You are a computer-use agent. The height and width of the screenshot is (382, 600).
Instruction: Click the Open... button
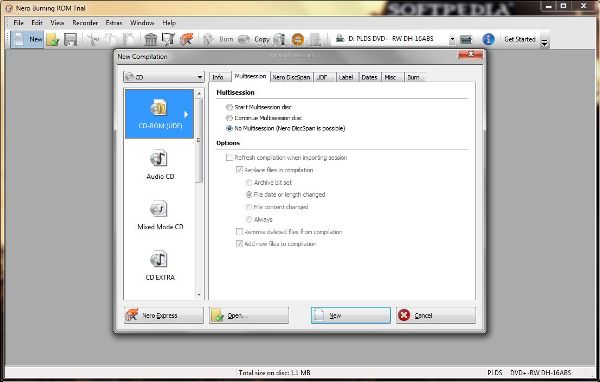click(249, 315)
